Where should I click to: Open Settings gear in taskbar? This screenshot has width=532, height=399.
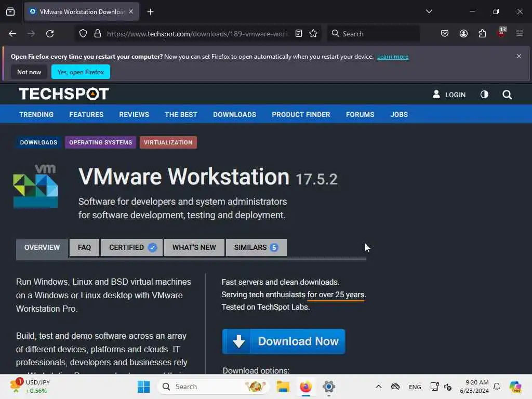click(x=329, y=387)
